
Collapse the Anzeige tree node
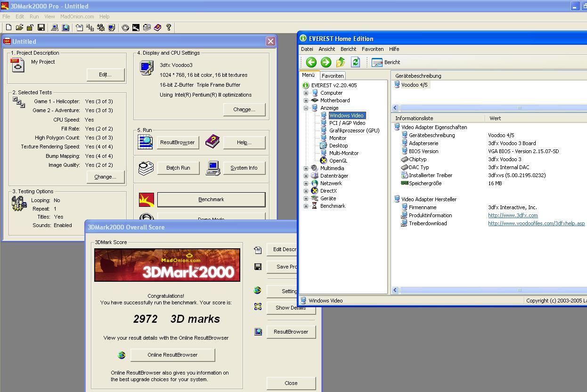tap(306, 108)
